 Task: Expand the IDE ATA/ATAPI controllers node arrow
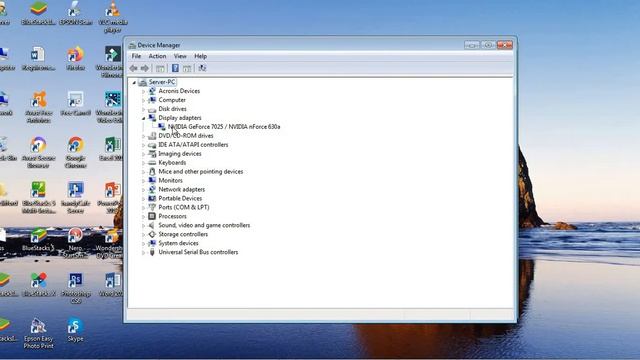pos(143,145)
